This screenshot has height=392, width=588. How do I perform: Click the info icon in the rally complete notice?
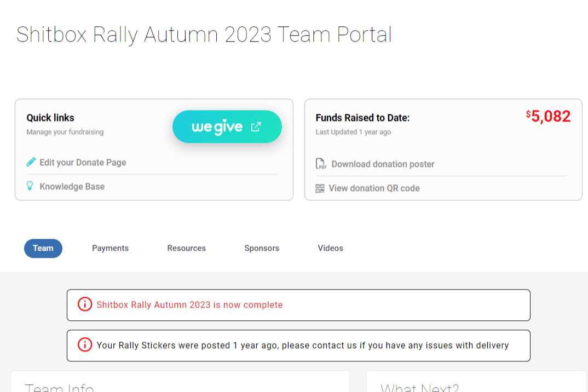[85, 304]
